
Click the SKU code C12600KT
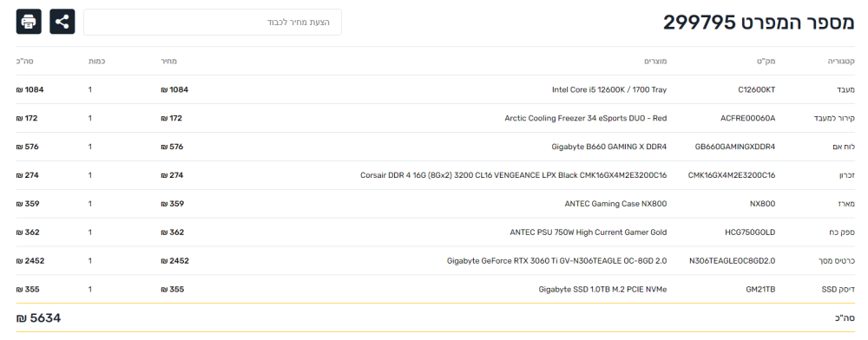pyautogui.click(x=757, y=89)
